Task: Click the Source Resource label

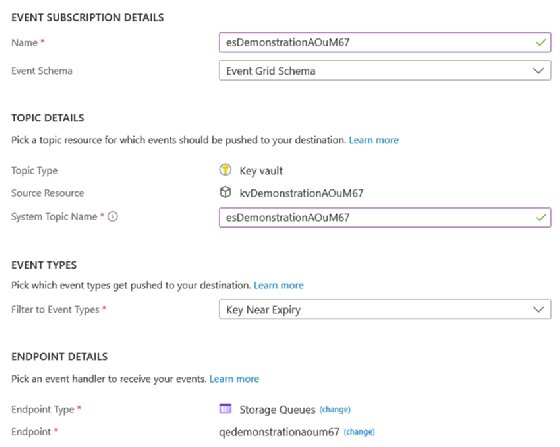Action: point(48,193)
